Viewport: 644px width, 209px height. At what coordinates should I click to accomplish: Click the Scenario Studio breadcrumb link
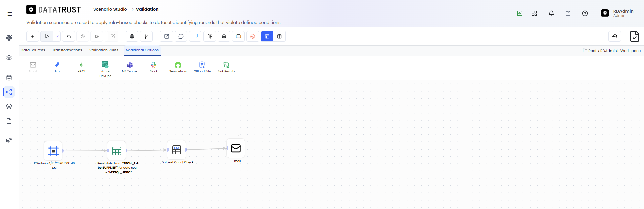[110, 9]
